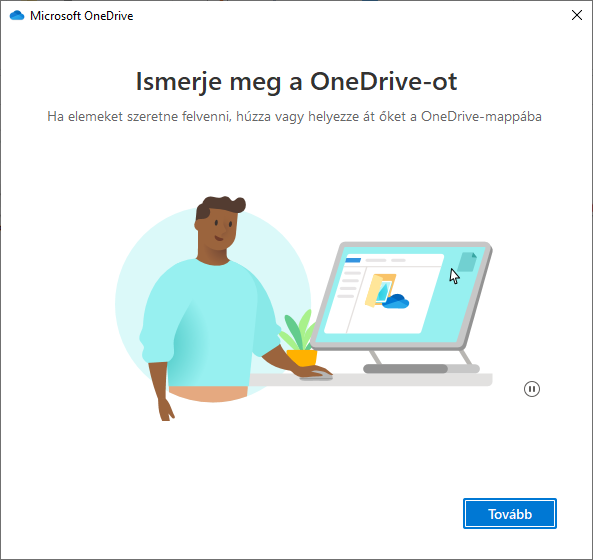The image size is (593, 560).
Task: Click the teal document icon on illustrated screen
Action: [x=467, y=262]
